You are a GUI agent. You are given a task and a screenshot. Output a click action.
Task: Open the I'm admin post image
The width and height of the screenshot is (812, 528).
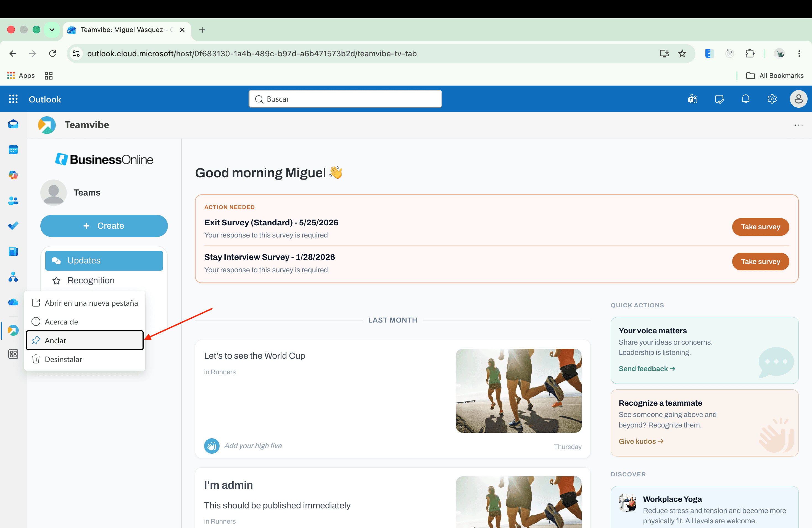click(519, 502)
